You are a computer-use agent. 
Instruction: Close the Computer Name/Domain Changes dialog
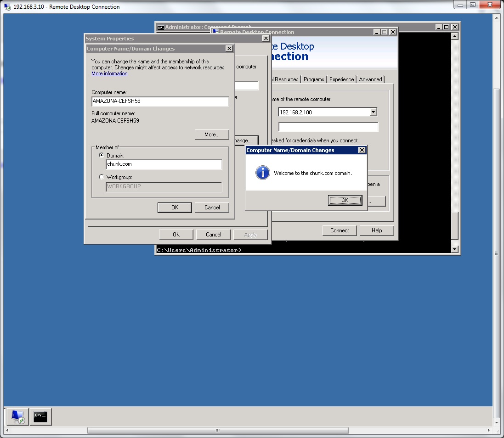pyautogui.click(x=229, y=49)
